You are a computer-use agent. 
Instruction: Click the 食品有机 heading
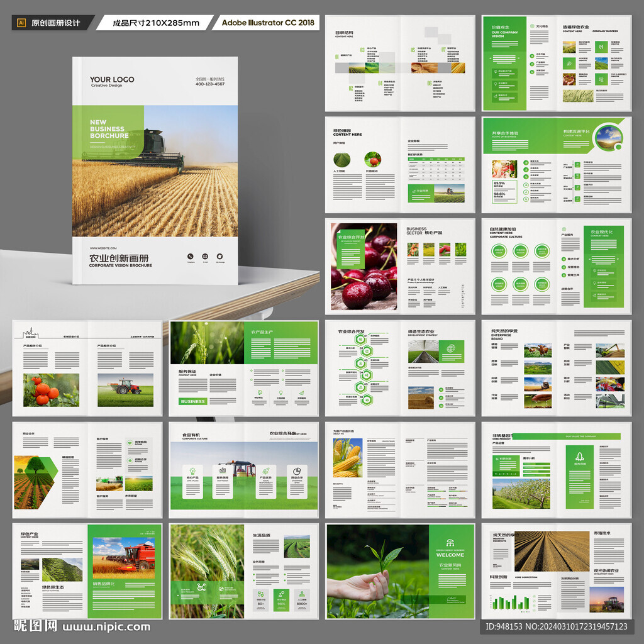click(191, 435)
